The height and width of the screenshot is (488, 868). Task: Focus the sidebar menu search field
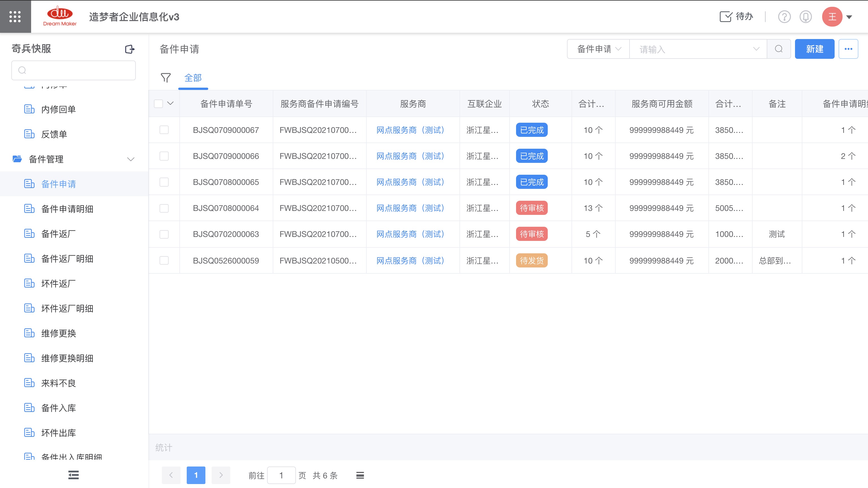coord(74,70)
